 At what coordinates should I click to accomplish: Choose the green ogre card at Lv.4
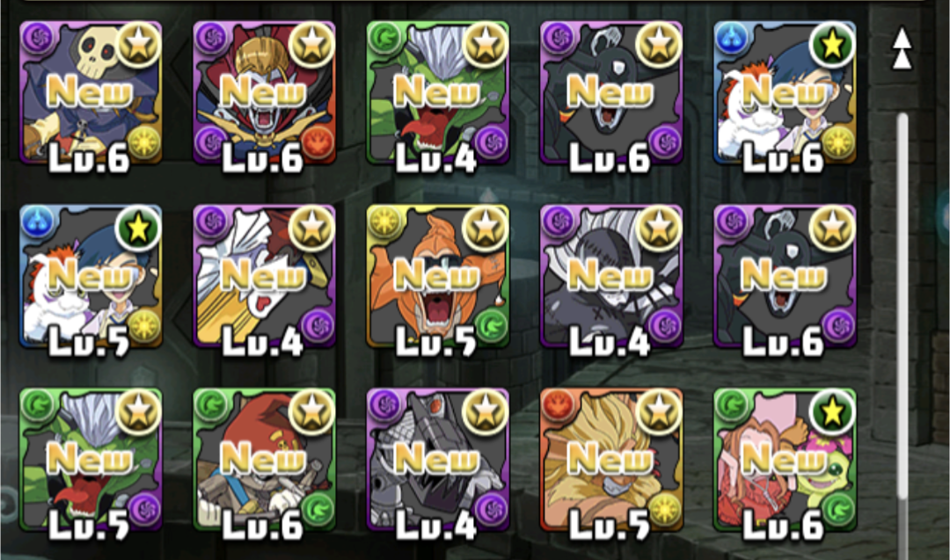tap(437, 93)
